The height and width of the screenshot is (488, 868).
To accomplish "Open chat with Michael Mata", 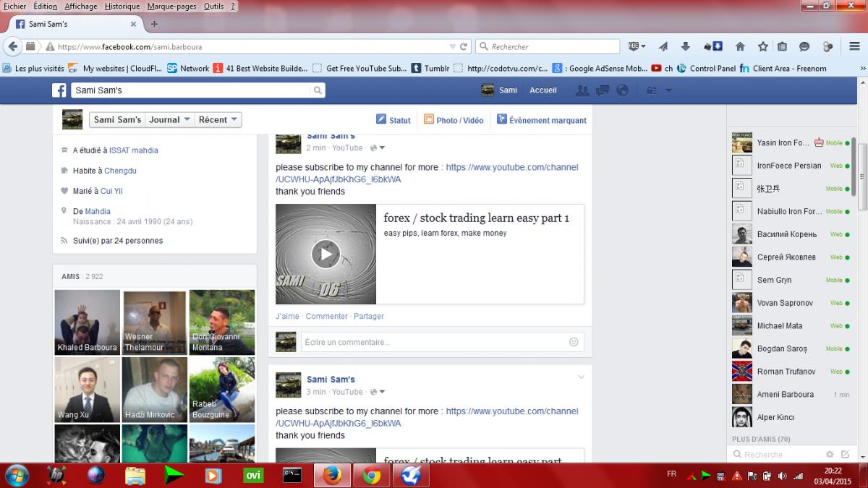I will (x=789, y=325).
